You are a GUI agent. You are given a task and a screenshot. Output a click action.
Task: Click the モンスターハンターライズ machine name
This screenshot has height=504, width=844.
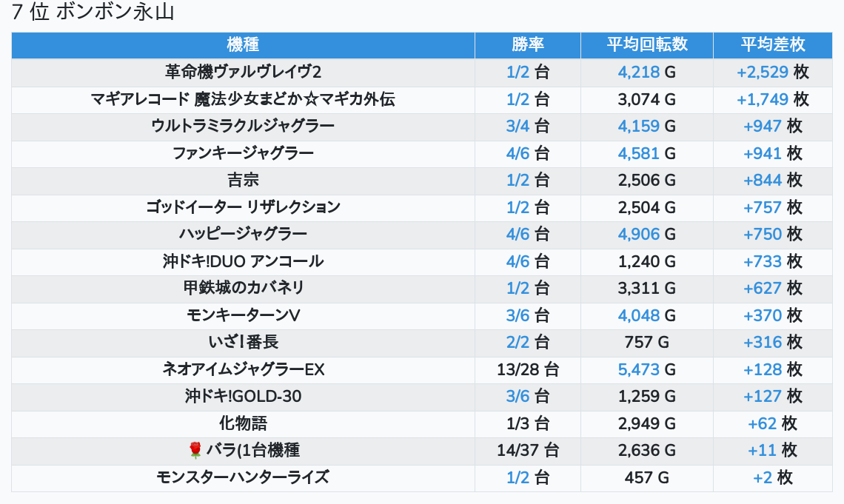[243, 477]
